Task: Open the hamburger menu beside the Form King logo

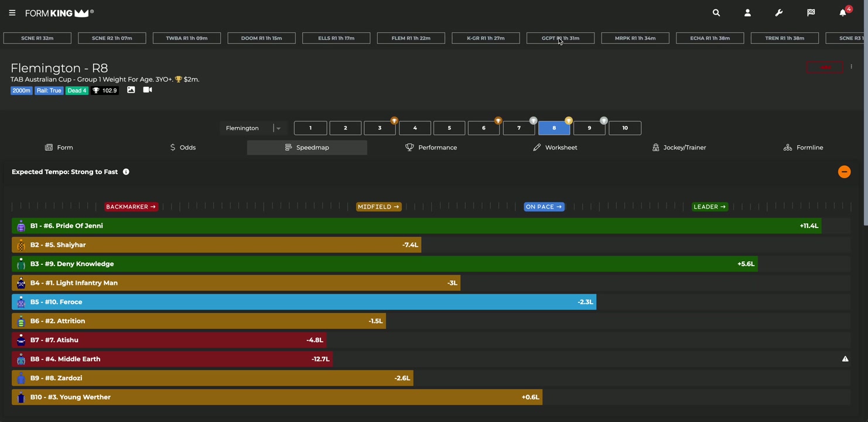Action: tap(12, 13)
